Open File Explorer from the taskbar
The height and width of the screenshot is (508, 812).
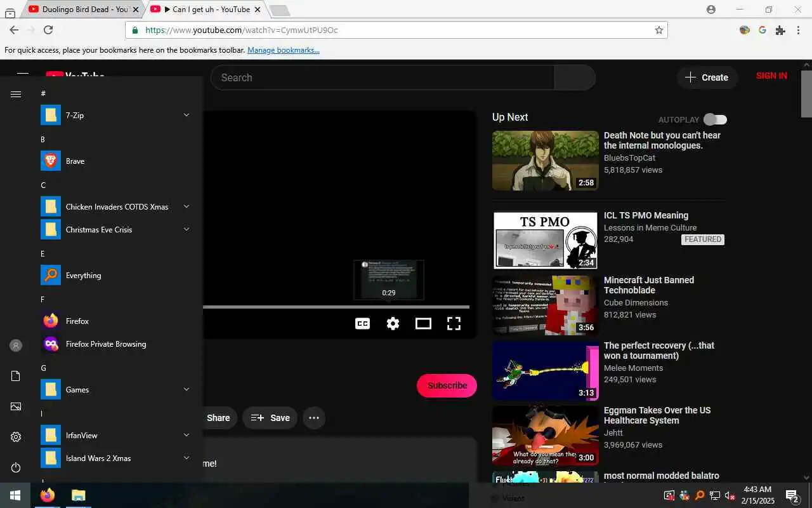(78, 495)
